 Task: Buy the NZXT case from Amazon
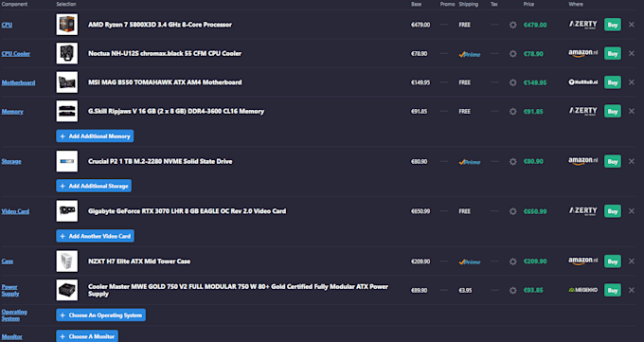(x=613, y=261)
